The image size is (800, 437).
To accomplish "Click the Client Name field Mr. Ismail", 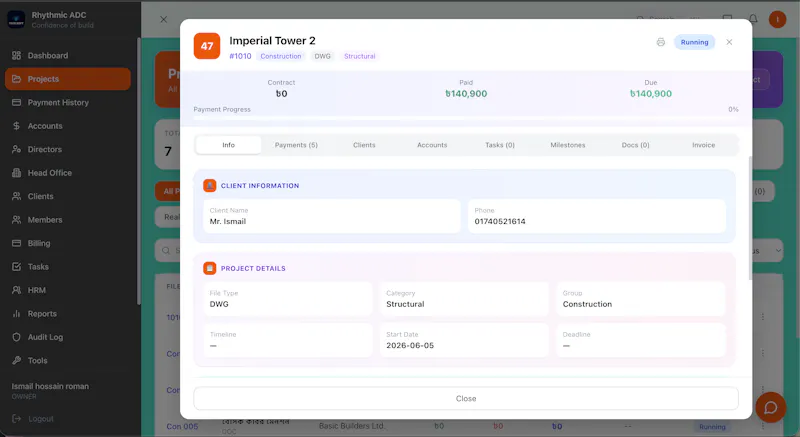I will [x=332, y=216].
